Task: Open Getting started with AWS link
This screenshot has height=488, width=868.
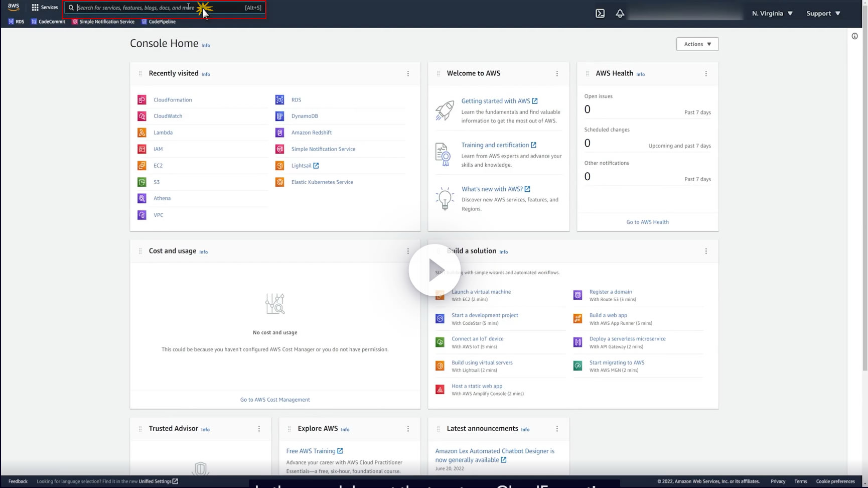Action: tap(499, 101)
